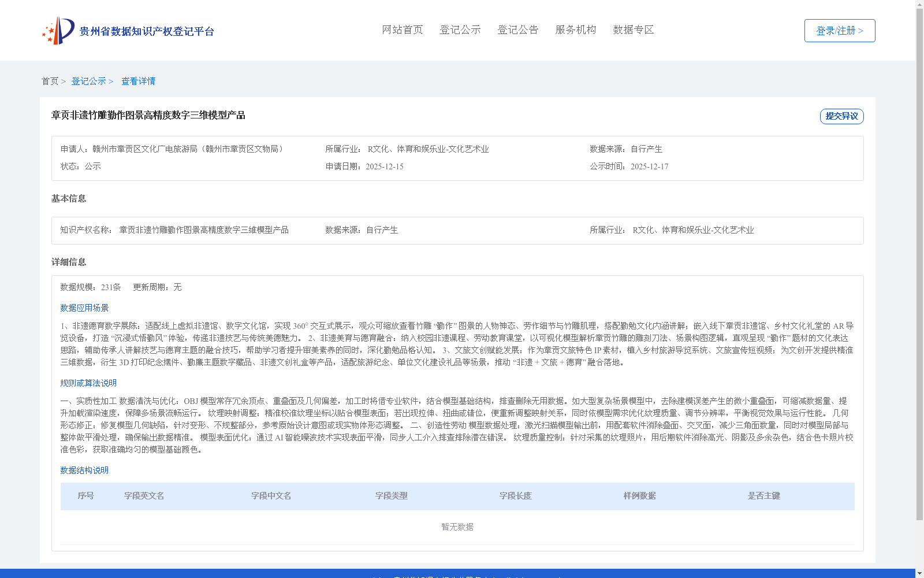
Task: Click 状态：公示 text
Action: coord(81,166)
